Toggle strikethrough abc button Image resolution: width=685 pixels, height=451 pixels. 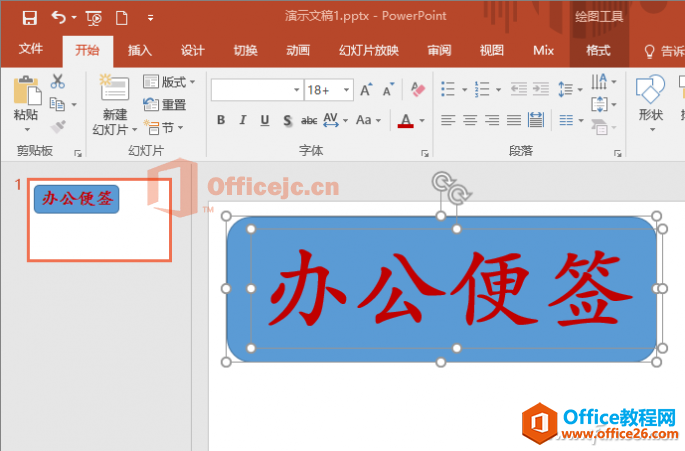309,120
